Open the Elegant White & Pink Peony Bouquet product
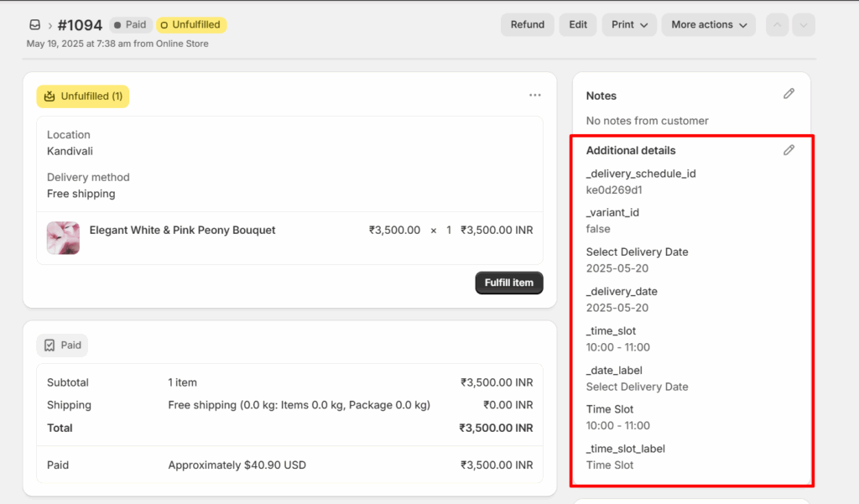This screenshot has height=504, width=859. [182, 230]
